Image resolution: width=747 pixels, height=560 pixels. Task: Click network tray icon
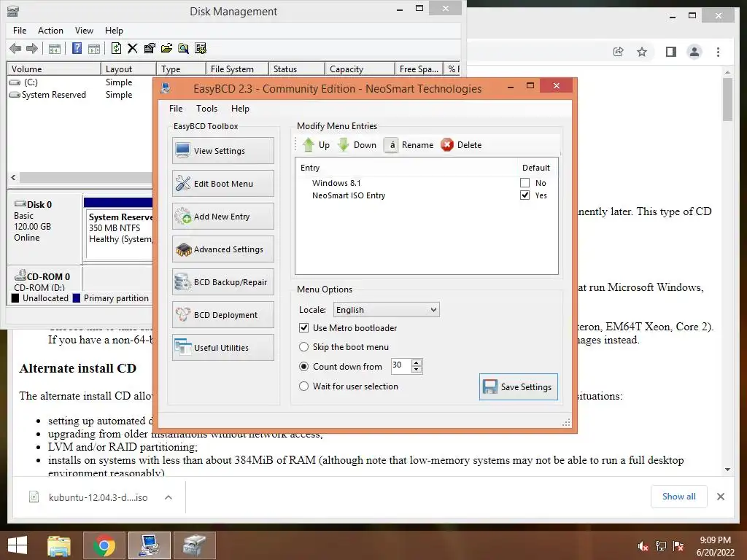click(661, 546)
